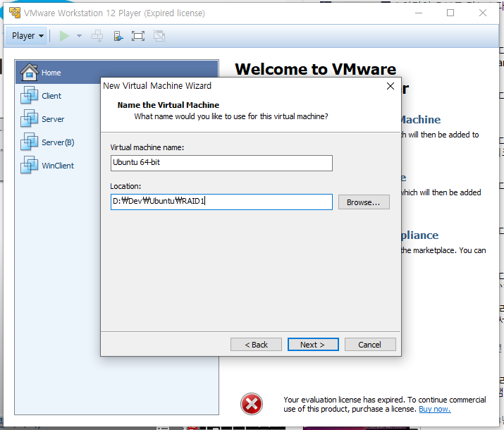504x430 pixels.
Task: Click the green Power On play icon
Action: tap(64, 36)
